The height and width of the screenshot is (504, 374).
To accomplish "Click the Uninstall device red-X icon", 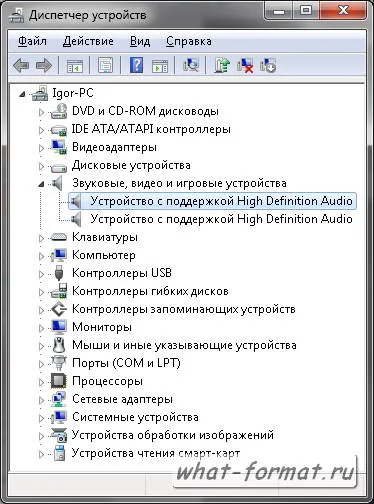I will [x=245, y=65].
